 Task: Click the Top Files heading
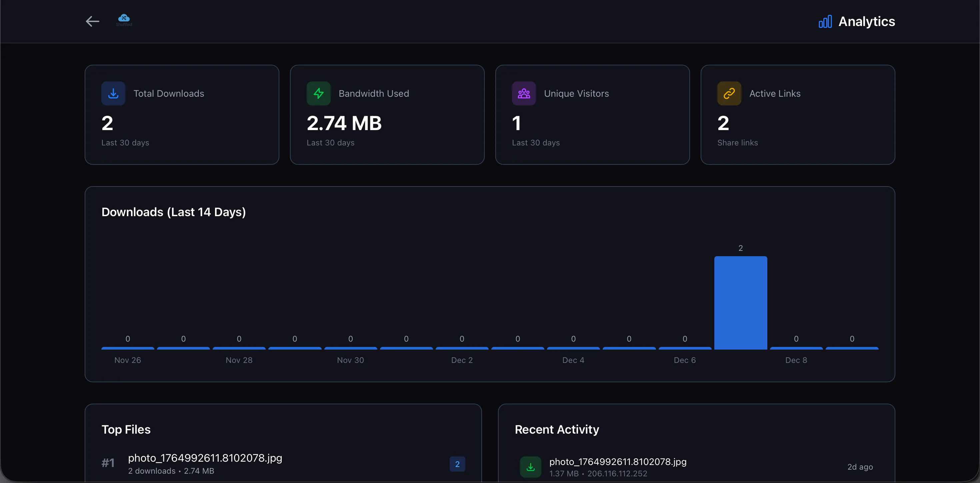[x=126, y=429]
